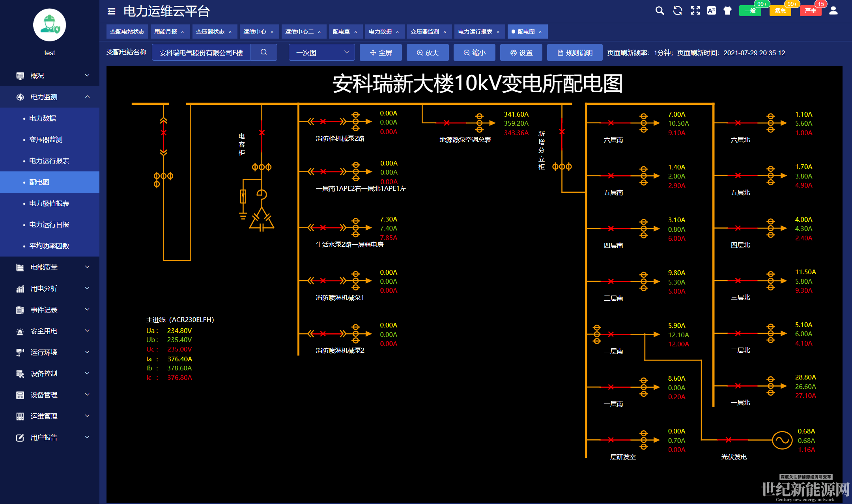Screen dimensions: 852x504
Task: Open 电力极值报表 in the sidebar
Action: (x=50, y=203)
